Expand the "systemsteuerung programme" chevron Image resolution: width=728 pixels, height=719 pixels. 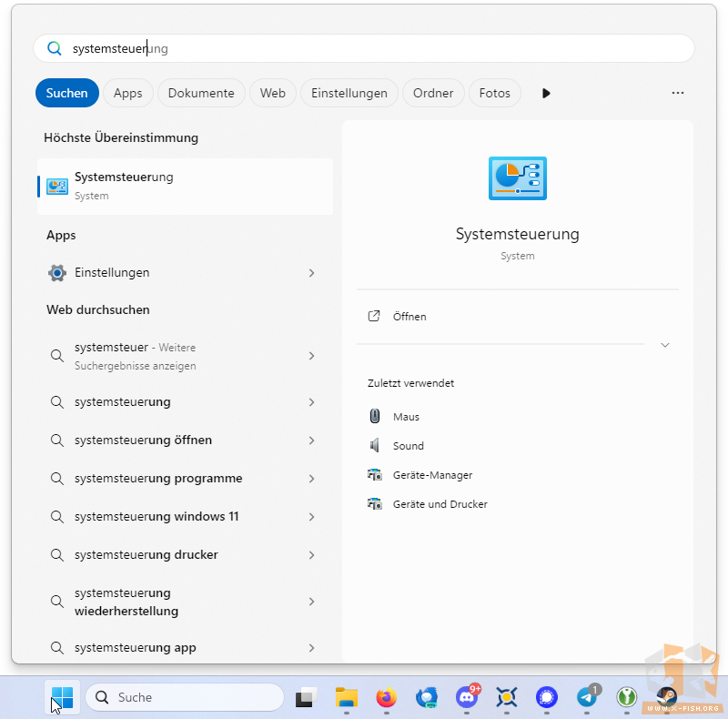tap(311, 479)
